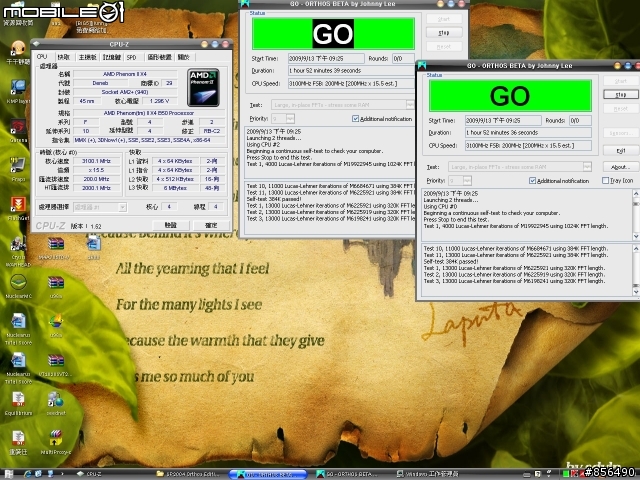
Task: Open About in the front Orthos window
Action: (621, 167)
